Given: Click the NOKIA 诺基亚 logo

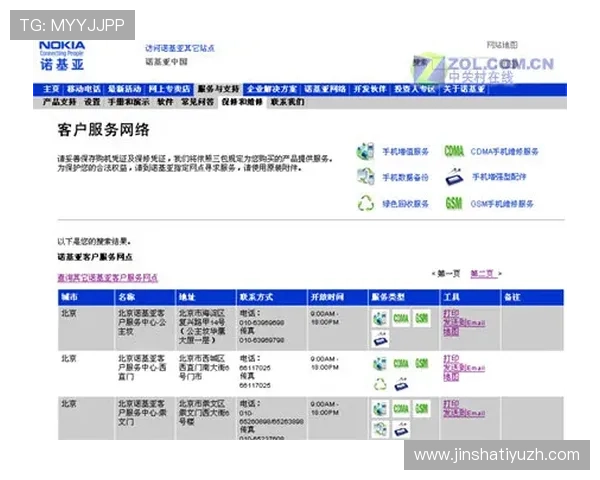Looking at the screenshot, I should point(62,56).
